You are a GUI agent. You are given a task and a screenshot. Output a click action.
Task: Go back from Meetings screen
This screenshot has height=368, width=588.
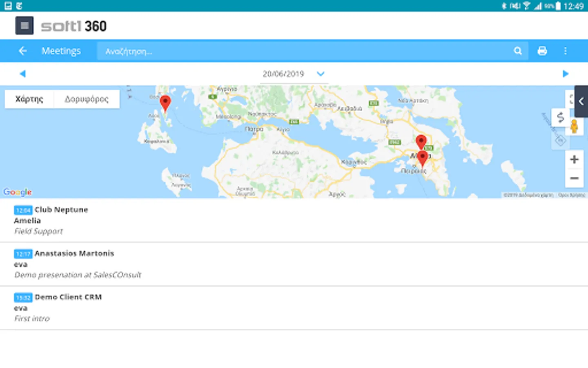coord(23,51)
